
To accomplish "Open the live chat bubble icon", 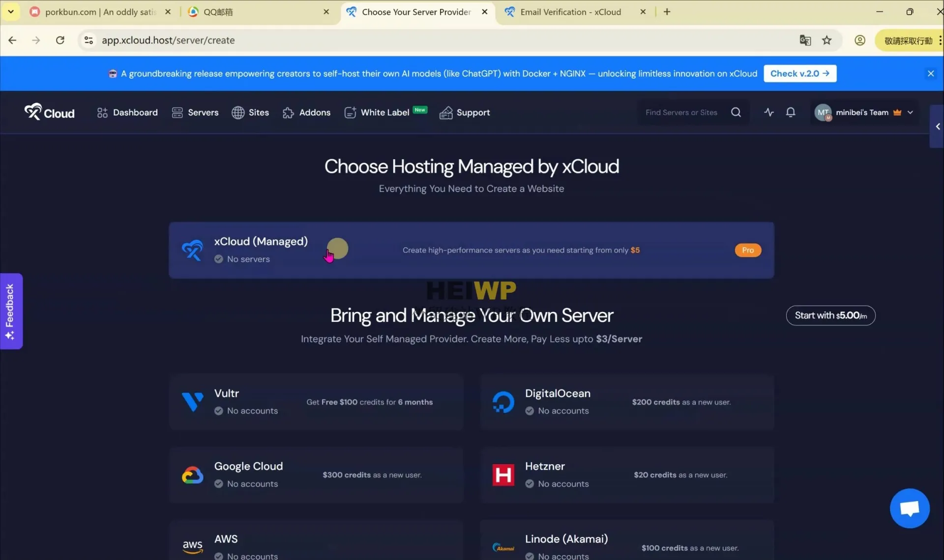I will [x=909, y=508].
